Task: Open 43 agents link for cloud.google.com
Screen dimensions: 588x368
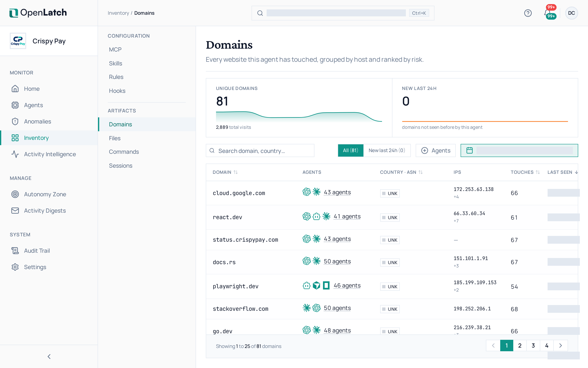Action: (x=337, y=192)
